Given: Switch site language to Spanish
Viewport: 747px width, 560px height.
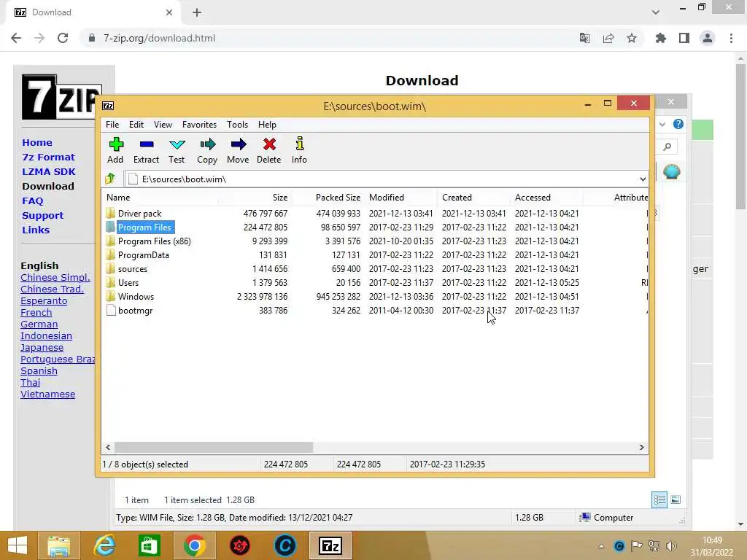Looking at the screenshot, I should [39, 371].
